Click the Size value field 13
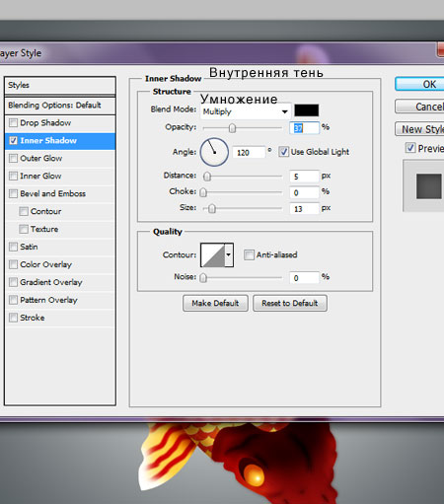The width and height of the screenshot is (444, 504). click(304, 209)
